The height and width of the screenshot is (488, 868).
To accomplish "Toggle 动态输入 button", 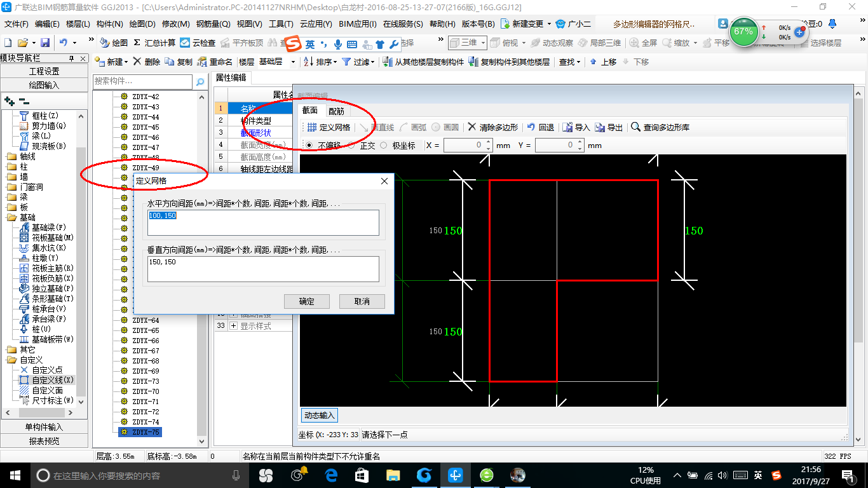I will click(x=319, y=415).
